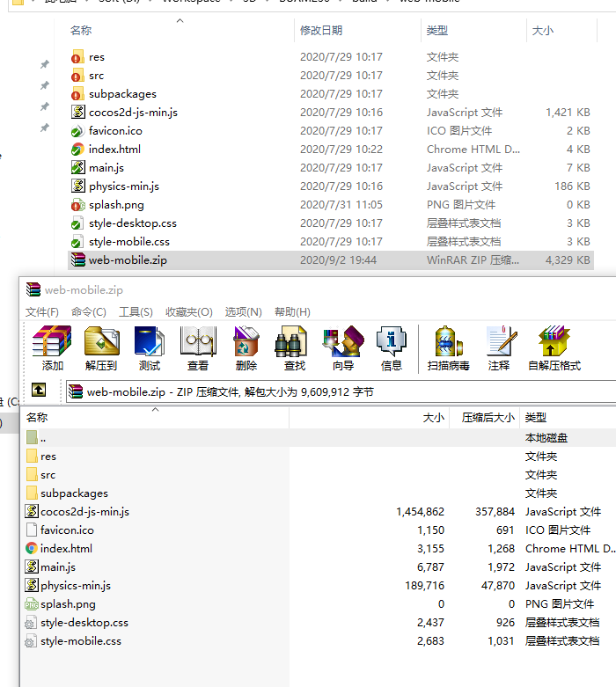
Task: Click cocos2d-js-min.js script icon in Explorer
Action: pos(78,113)
